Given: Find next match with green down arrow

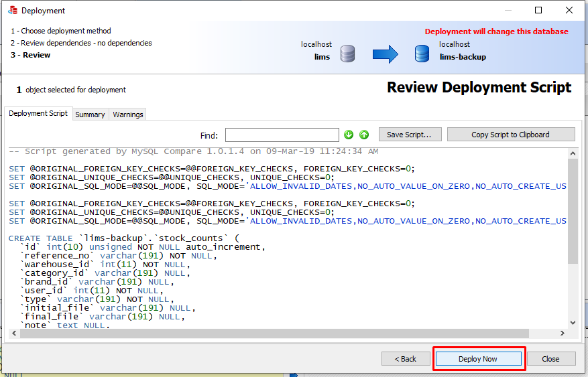Looking at the screenshot, I should click(349, 135).
